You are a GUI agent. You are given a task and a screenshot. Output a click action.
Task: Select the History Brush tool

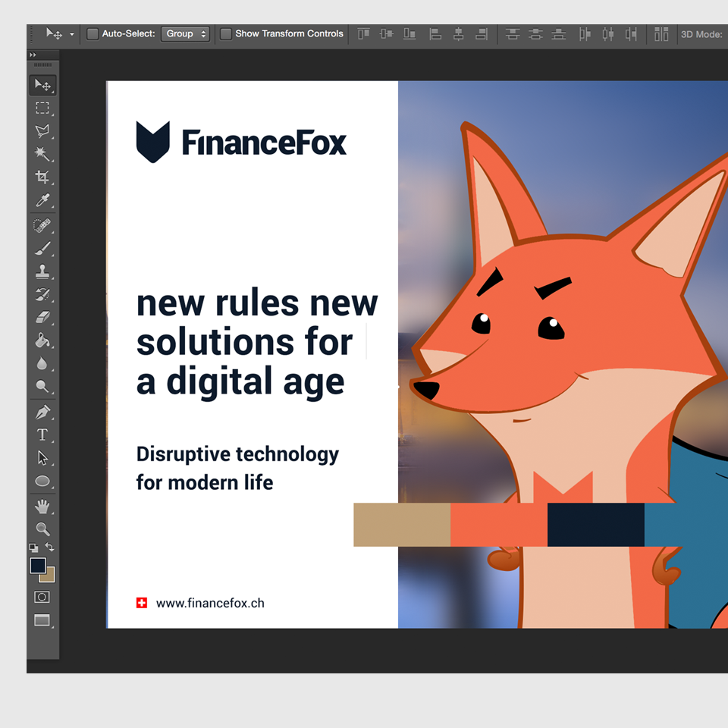(x=42, y=294)
